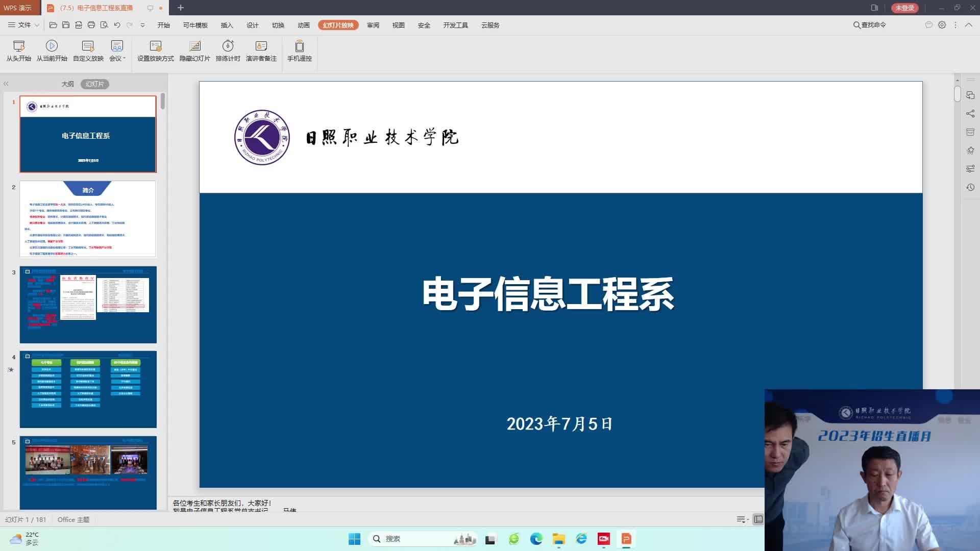Image resolution: width=980 pixels, height=551 pixels.
Task: Open print preview icon
Action: pos(104,25)
